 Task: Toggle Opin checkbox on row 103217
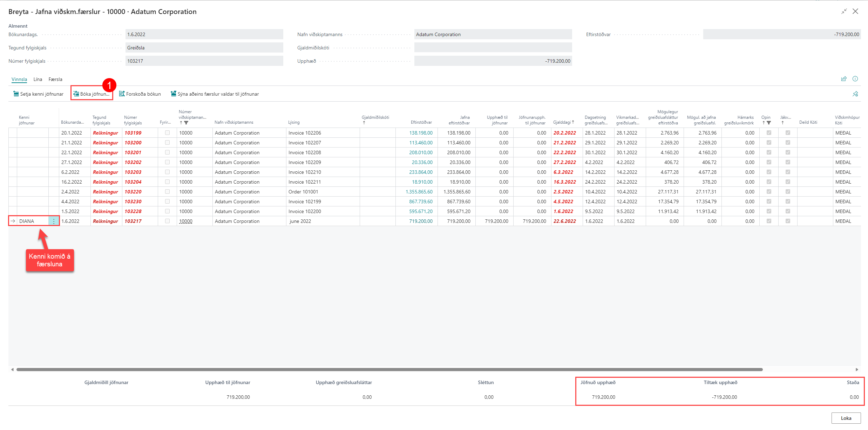click(769, 221)
